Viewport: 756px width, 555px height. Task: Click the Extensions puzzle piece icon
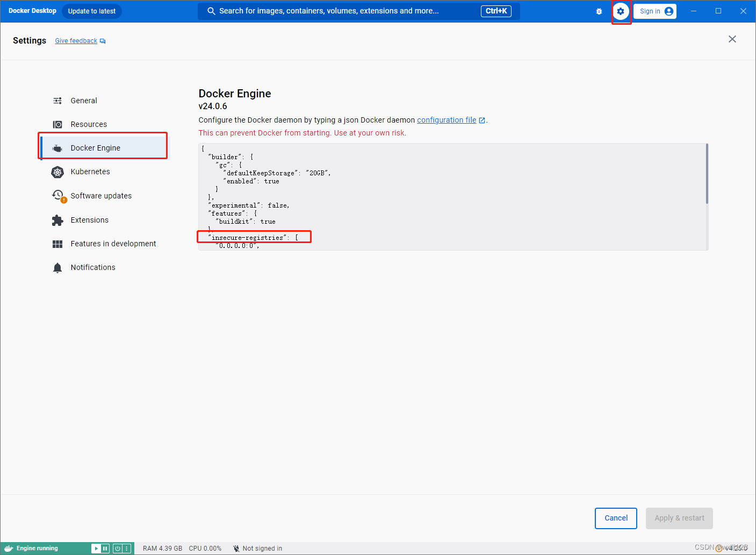pyautogui.click(x=57, y=220)
